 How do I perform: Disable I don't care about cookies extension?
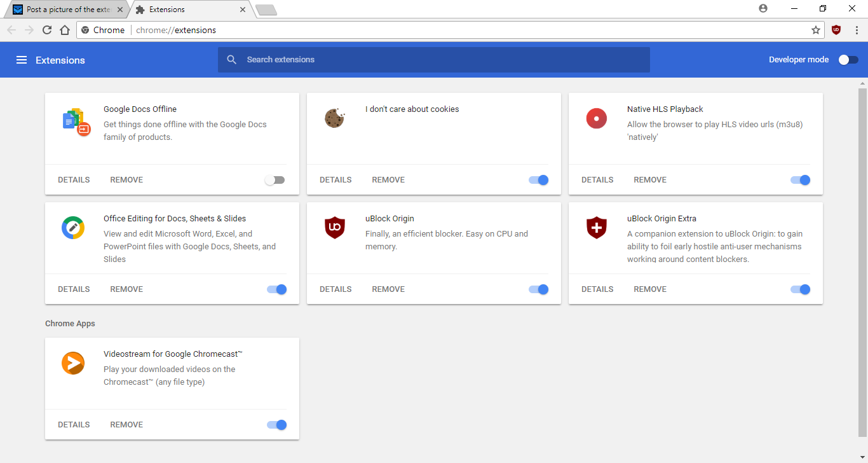click(538, 180)
